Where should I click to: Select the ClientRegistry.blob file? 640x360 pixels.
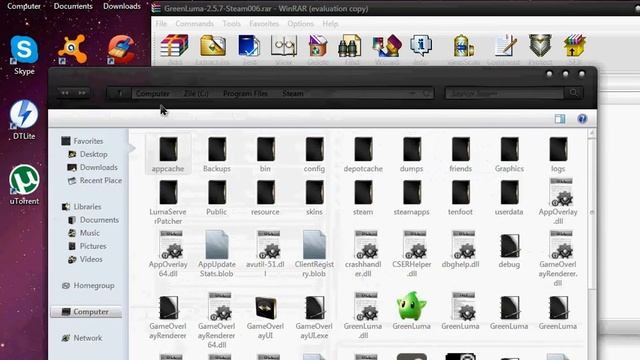pyautogui.click(x=314, y=253)
